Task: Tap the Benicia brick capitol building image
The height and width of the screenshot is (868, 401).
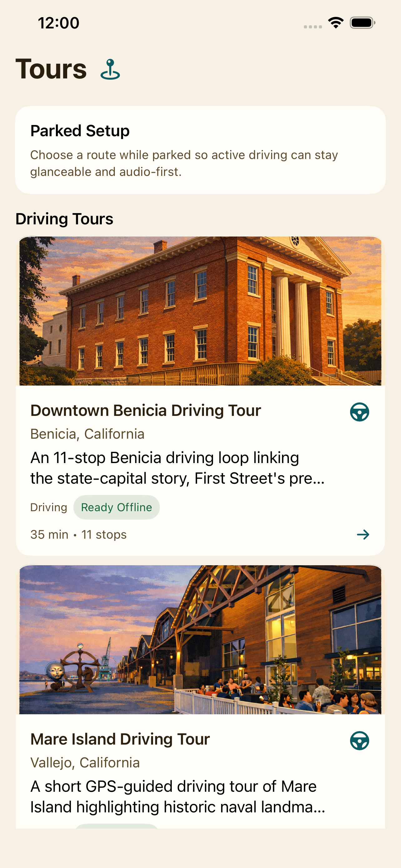Action: click(x=200, y=311)
